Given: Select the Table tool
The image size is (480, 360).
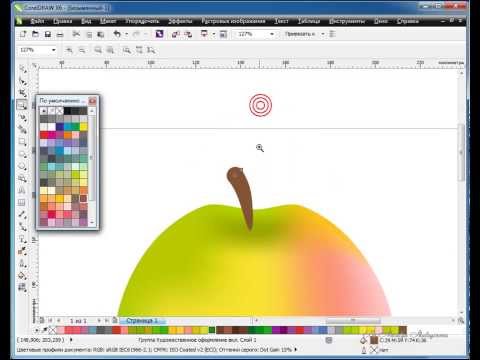Looking at the screenshot, I should (x=22, y=202).
